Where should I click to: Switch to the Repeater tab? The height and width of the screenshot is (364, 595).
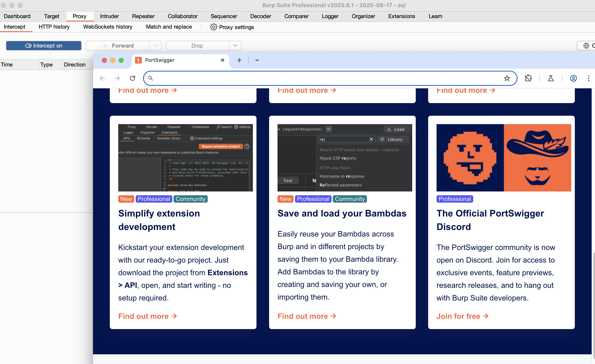tap(143, 16)
